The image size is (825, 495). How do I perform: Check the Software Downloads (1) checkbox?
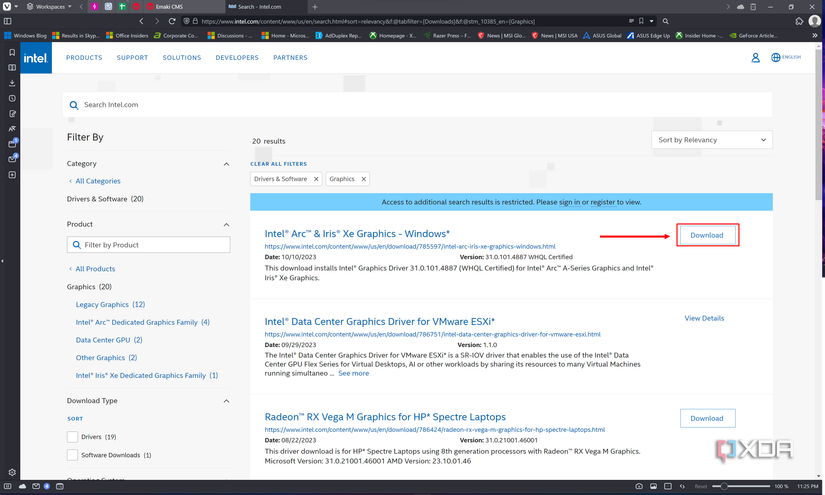coord(73,455)
